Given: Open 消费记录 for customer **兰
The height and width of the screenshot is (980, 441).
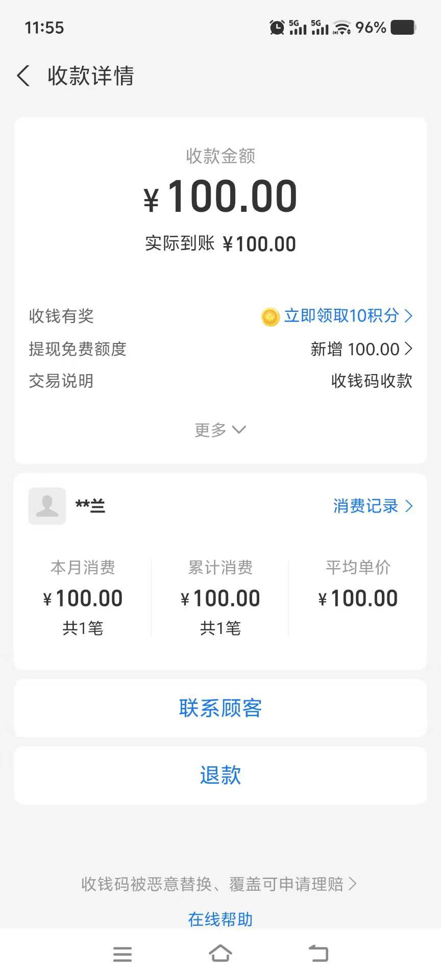Looking at the screenshot, I should (373, 506).
